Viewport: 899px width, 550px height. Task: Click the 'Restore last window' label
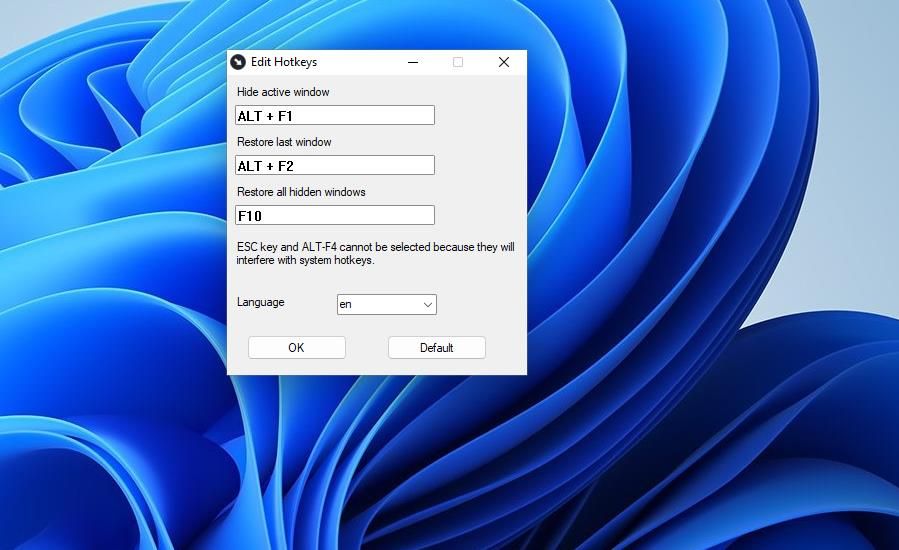click(284, 142)
